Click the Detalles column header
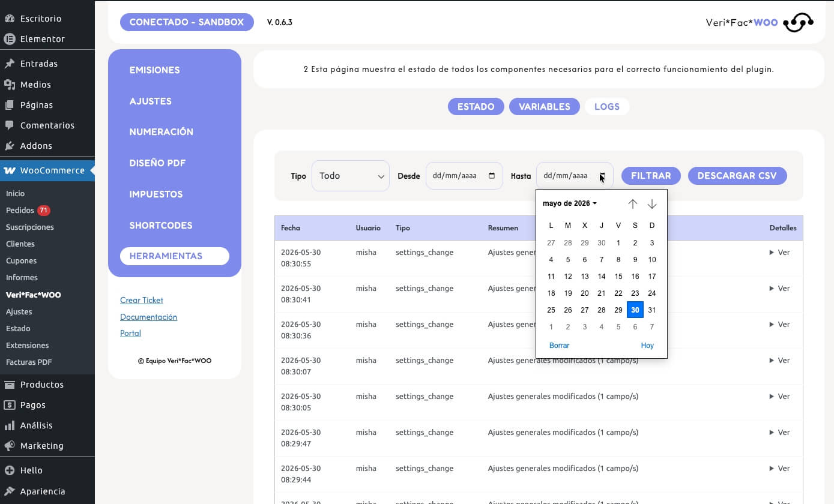 [x=783, y=228]
